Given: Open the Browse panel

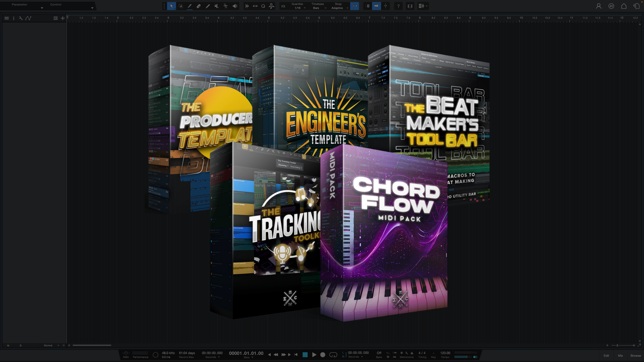Looking at the screenshot, I should tap(635, 356).
